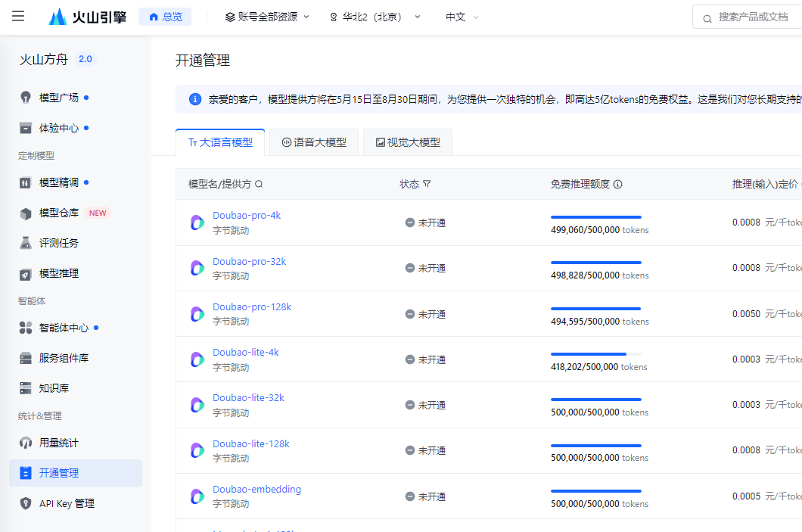Click the blue info icon in the notice banner
Viewport: 802px width, 532px height.
(195, 99)
